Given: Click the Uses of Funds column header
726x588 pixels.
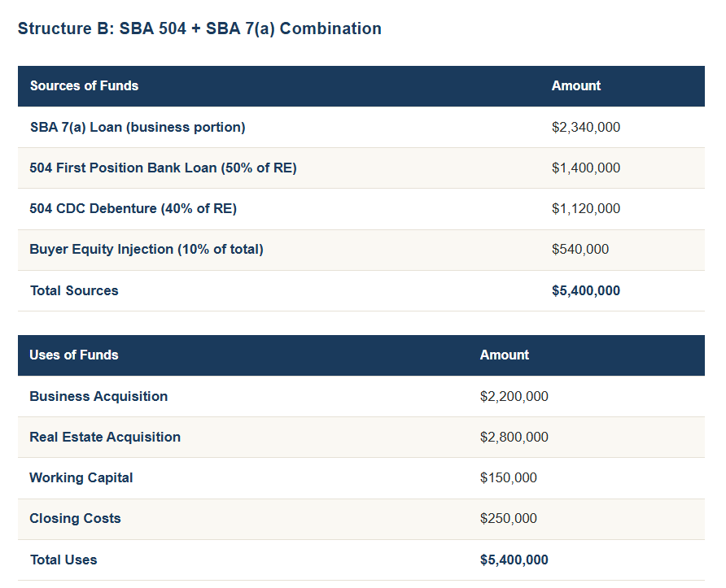Looking at the screenshot, I should (74, 355).
